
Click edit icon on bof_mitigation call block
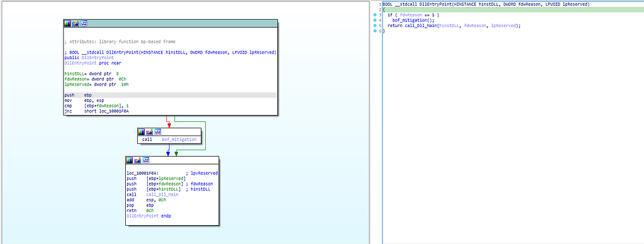click(150, 132)
